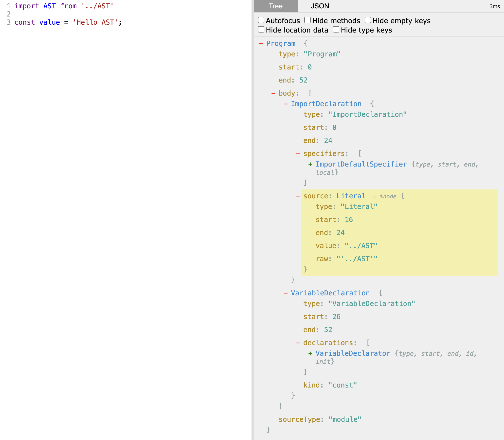Enable the Autofocus checkbox

[261, 20]
